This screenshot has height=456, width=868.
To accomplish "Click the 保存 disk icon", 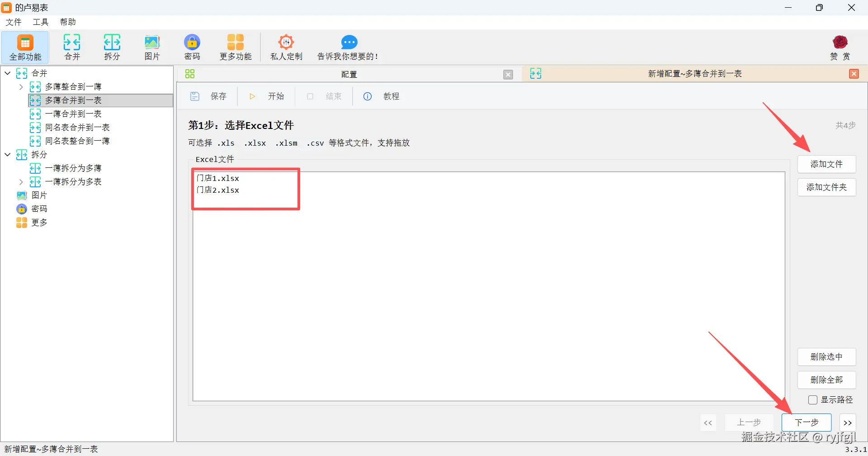I will (x=195, y=96).
